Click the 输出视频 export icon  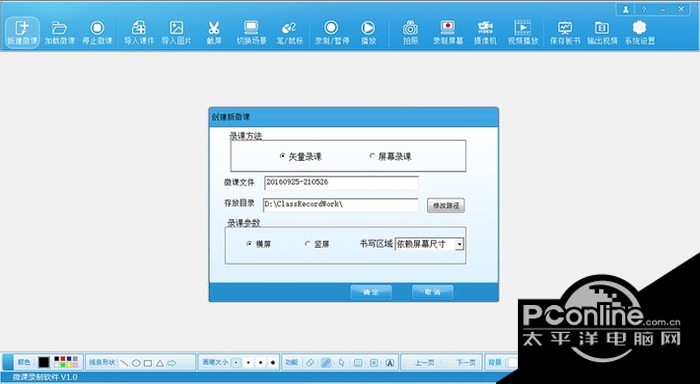coord(602,33)
